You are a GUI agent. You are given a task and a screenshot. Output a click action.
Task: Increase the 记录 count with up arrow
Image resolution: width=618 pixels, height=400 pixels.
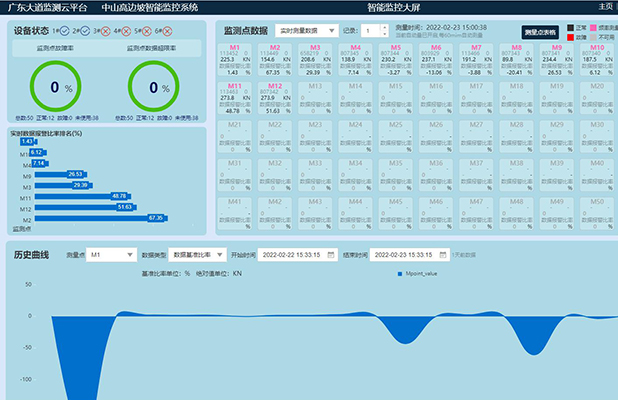point(384,28)
